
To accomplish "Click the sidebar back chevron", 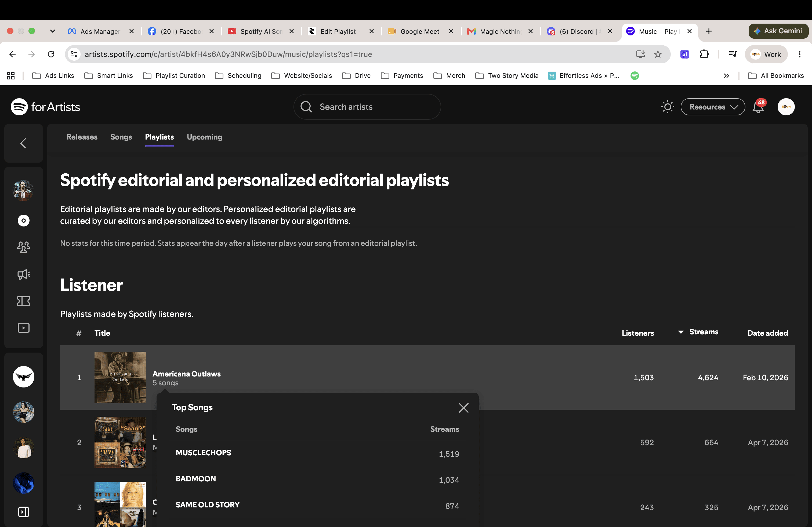I will pyautogui.click(x=23, y=143).
